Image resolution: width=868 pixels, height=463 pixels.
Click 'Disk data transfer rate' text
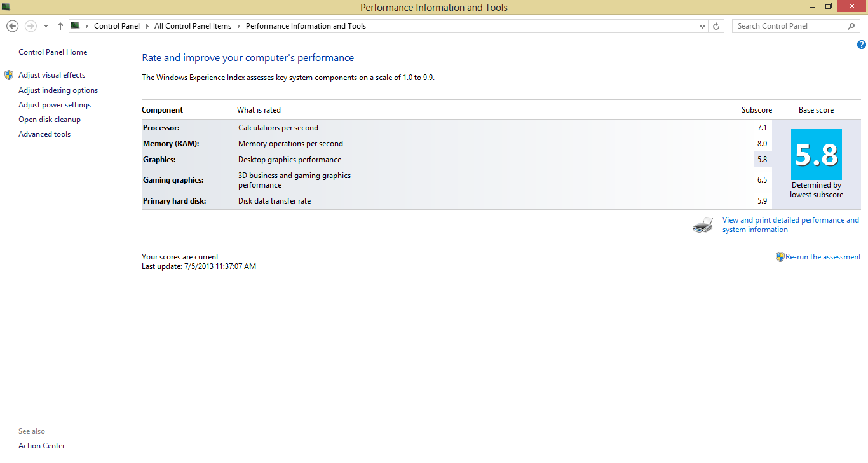pyautogui.click(x=275, y=201)
